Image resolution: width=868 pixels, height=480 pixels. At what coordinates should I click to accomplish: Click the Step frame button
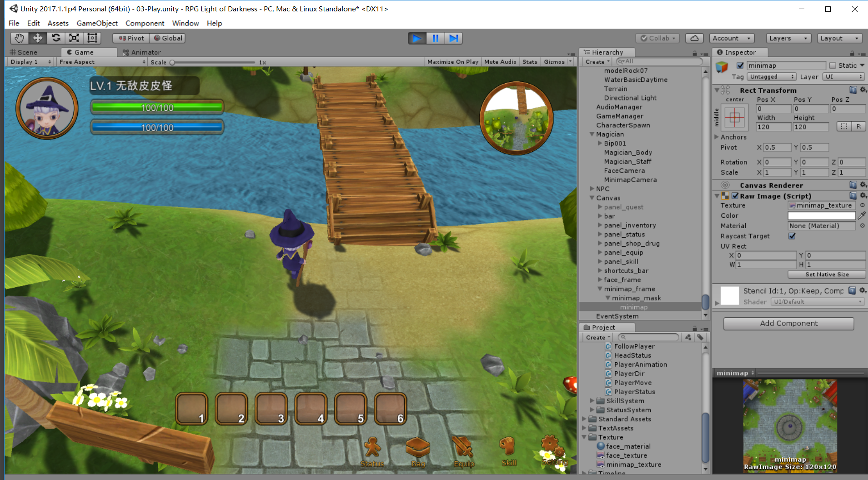[x=453, y=38]
